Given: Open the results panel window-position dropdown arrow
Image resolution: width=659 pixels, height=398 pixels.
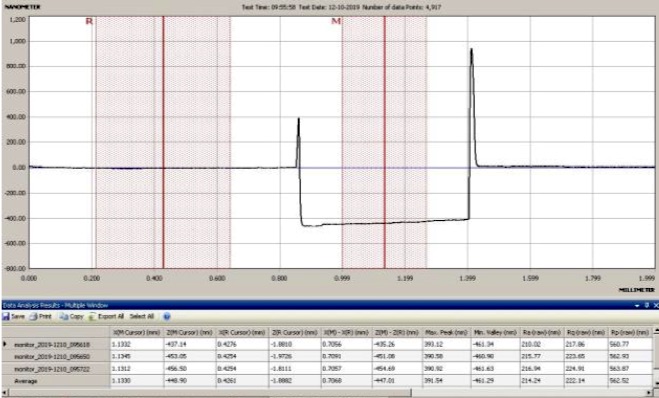Looking at the screenshot, I should 637,306.
